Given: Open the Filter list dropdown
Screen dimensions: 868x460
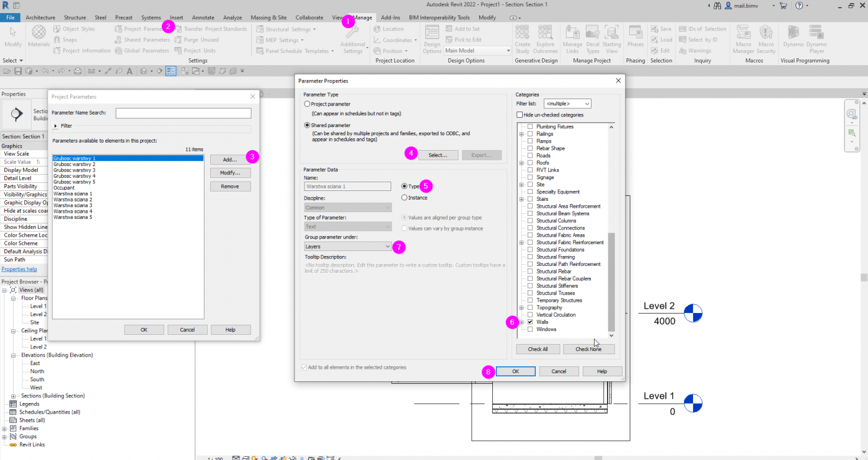Looking at the screenshot, I should 567,104.
